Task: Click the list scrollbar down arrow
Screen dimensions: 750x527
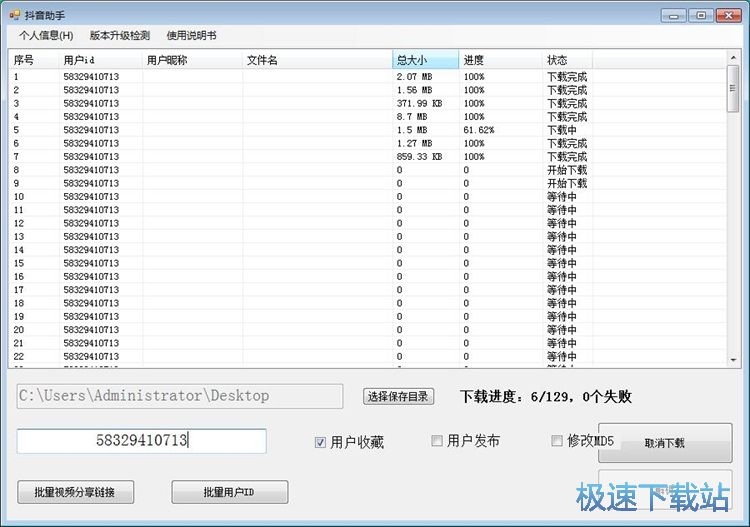Action: 733,360
